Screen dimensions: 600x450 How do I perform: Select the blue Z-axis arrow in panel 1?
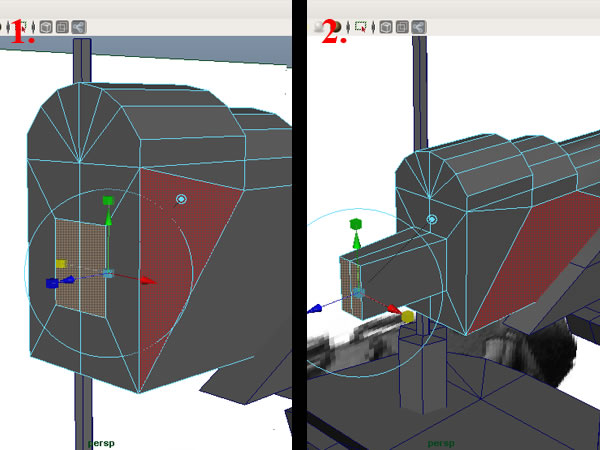(x=68, y=280)
